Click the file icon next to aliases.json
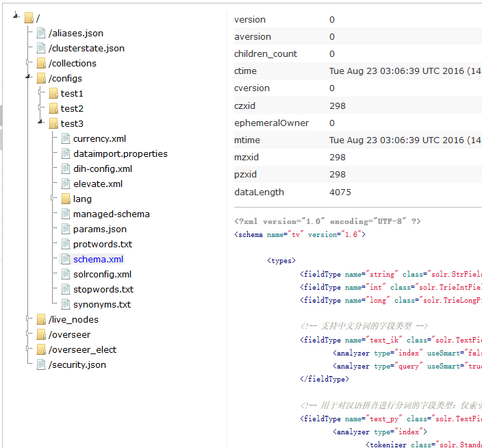 click(41, 33)
